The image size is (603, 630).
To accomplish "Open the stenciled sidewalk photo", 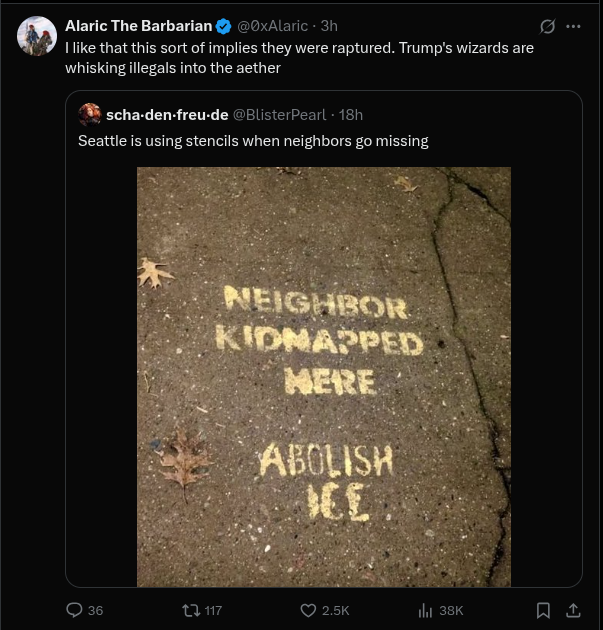I will [324, 377].
